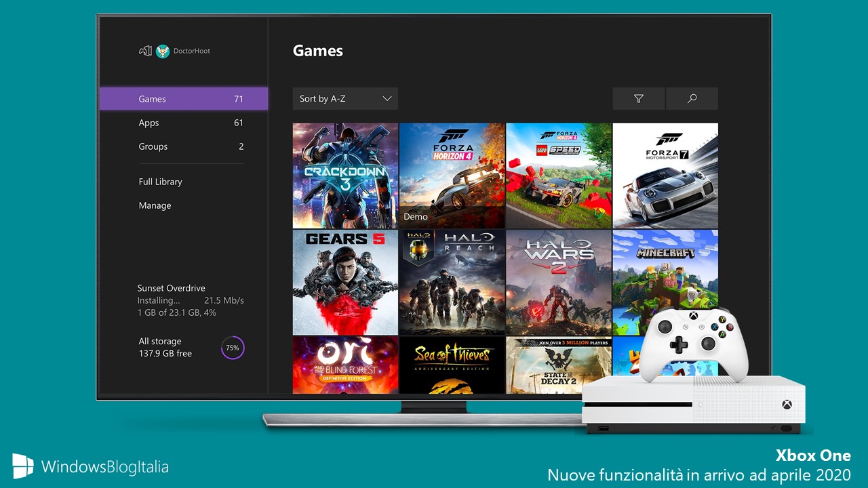Select the Apps menu item
The image size is (868, 488).
(x=184, y=123)
